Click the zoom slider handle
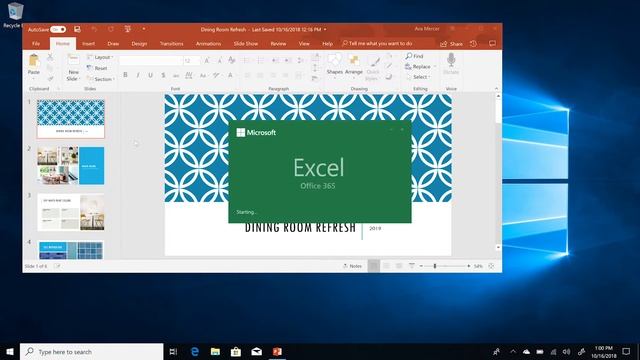 pyautogui.click(x=435, y=266)
